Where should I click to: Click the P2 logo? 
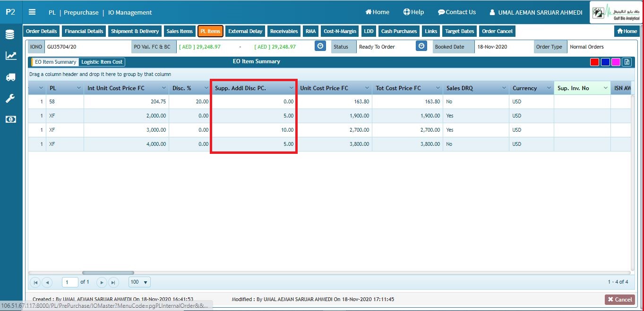(x=10, y=12)
